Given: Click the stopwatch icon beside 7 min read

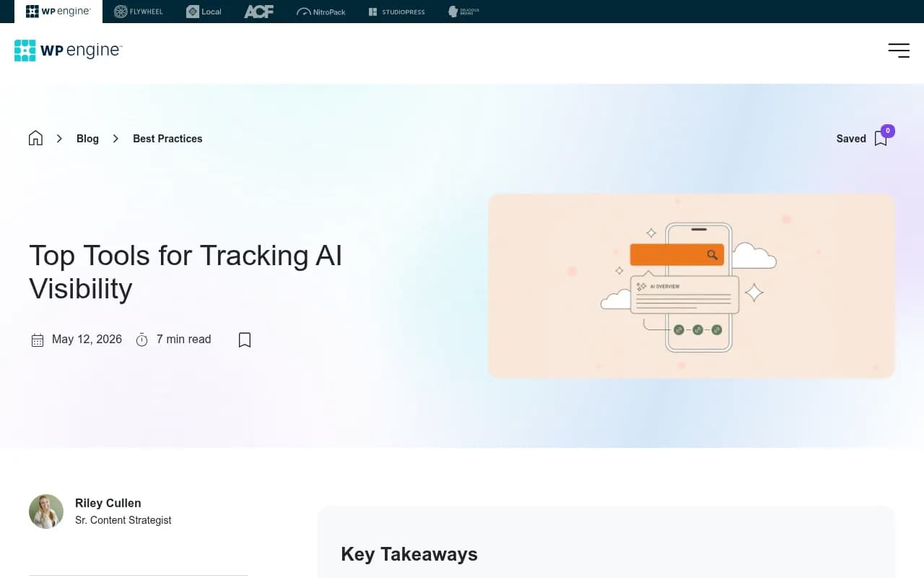Looking at the screenshot, I should 142,340.
